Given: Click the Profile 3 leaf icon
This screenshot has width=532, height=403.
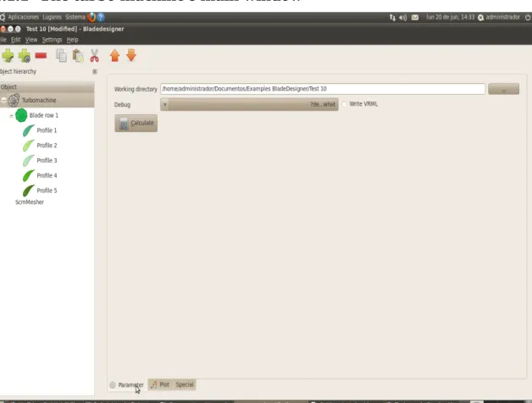Looking at the screenshot, I should pyautogui.click(x=29, y=161).
